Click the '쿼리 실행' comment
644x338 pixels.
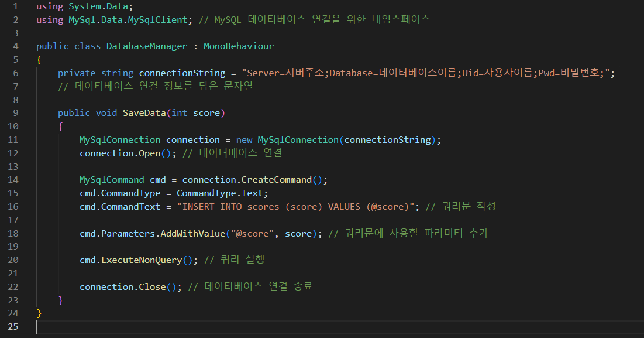point(242,260)
